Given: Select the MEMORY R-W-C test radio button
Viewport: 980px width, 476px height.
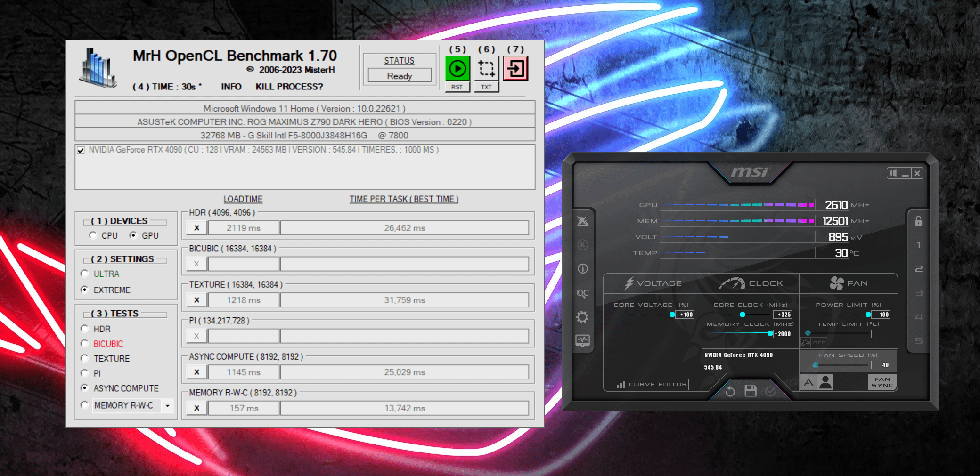Looking at the screenshot, I should (x=85, y=405).
